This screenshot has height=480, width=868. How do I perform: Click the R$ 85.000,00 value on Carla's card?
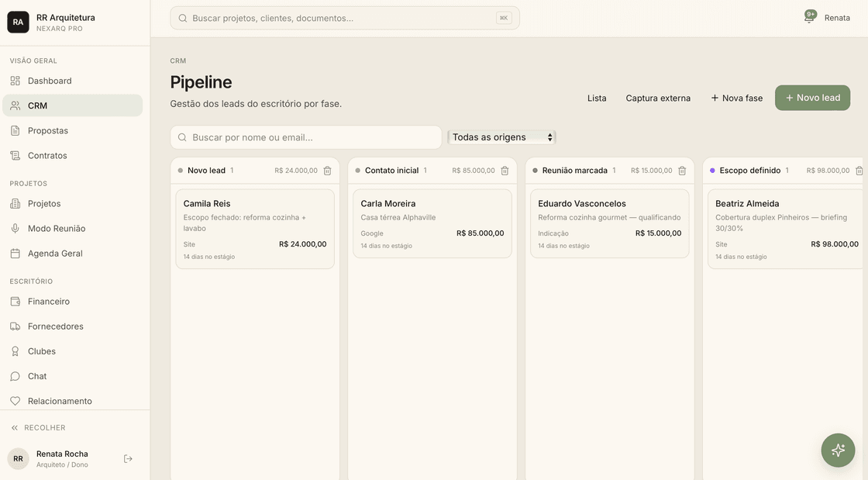pyautogui.click(x=480, y=233)
